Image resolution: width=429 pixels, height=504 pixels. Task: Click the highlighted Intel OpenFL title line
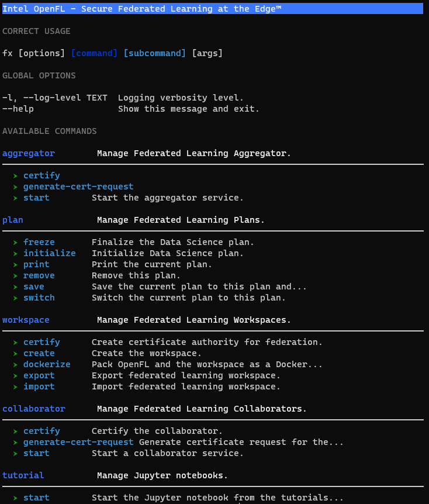(212, 9)
